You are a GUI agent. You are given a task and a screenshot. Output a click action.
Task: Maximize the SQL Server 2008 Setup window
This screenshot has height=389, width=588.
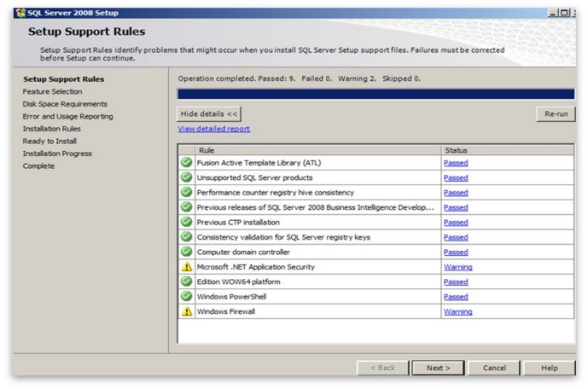click(x=564, y=13)
